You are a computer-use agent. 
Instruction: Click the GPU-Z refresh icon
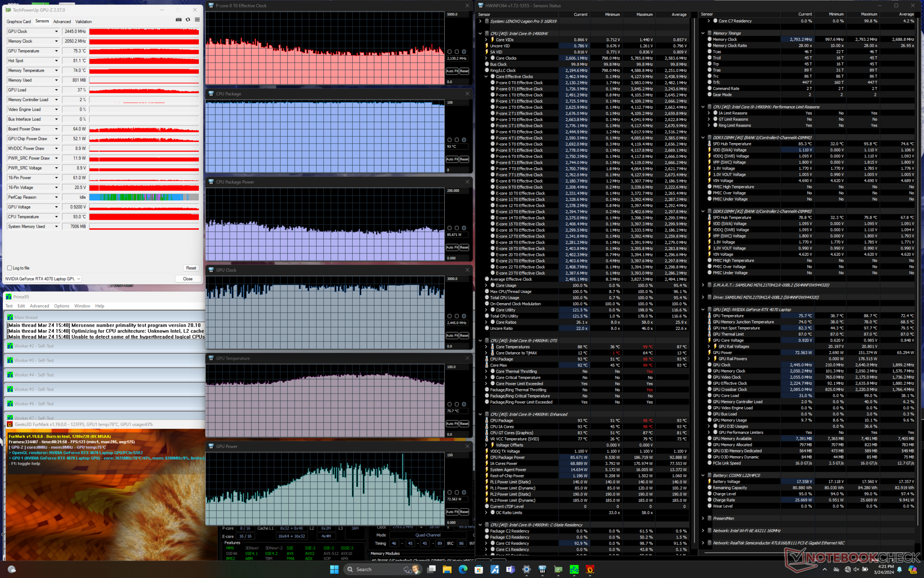coord(188,20)
